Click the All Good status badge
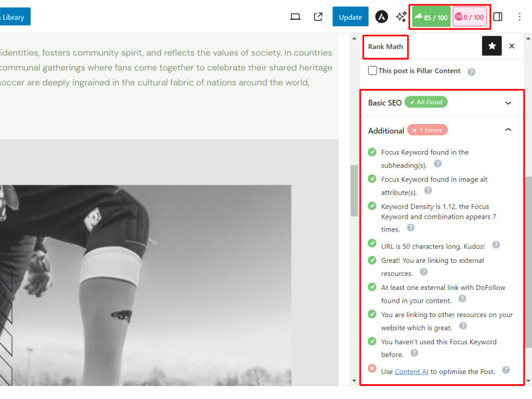The height and width of the screenshot is (399, 532). [x=426, y=102]
